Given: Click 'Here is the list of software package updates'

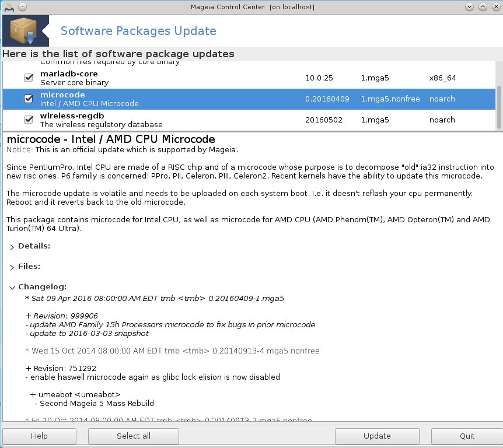Looking at the screenshot, I should (x=118, y=54).
